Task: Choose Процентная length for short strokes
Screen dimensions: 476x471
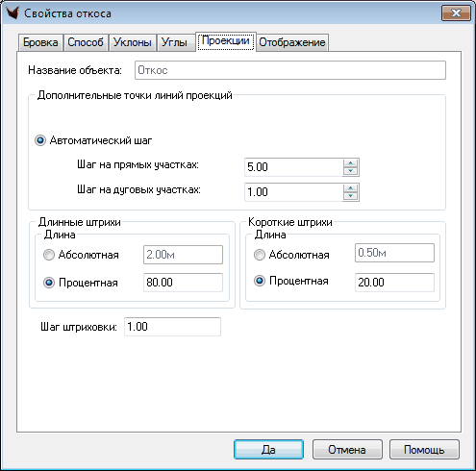Action: [260, 281]
